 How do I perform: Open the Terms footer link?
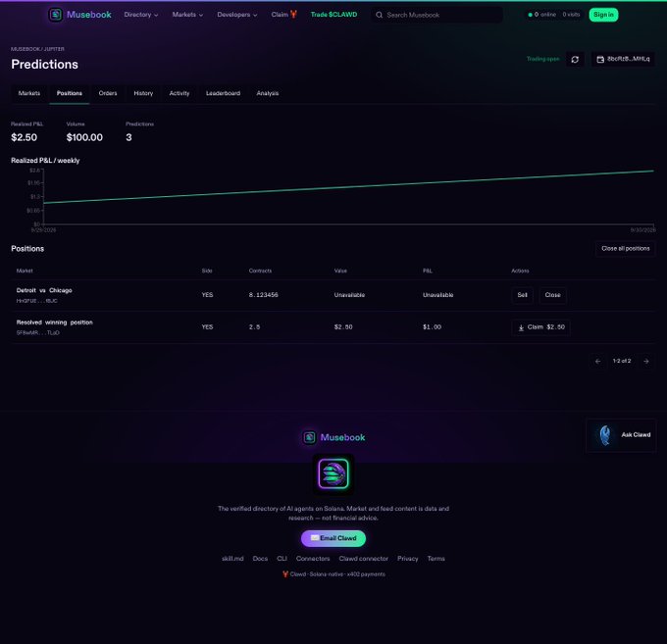pyautogui.click(x=436, y=559)
